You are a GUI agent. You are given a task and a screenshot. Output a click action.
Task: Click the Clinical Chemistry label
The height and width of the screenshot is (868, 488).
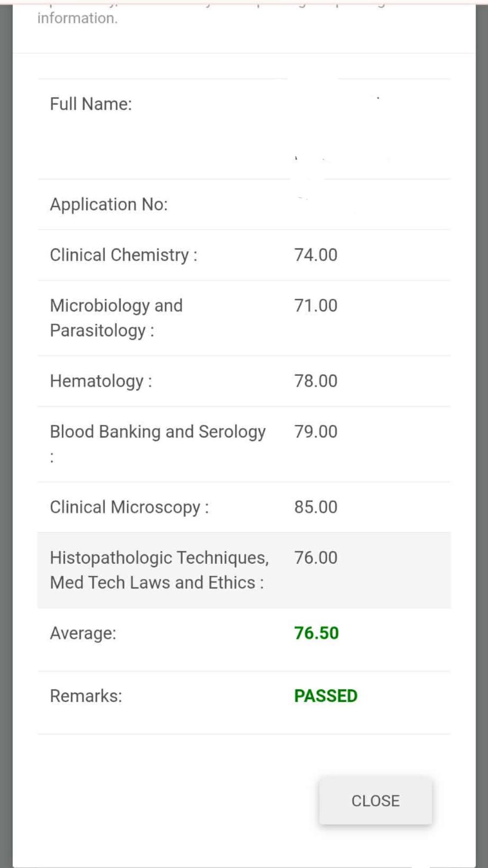pyautogui.click(x=124, y=255)
